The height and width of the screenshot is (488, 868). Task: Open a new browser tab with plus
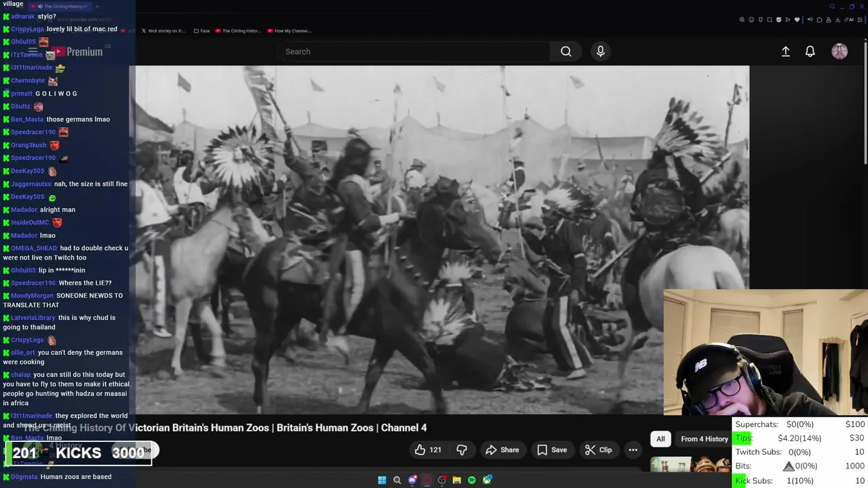(x=97, y=6)
